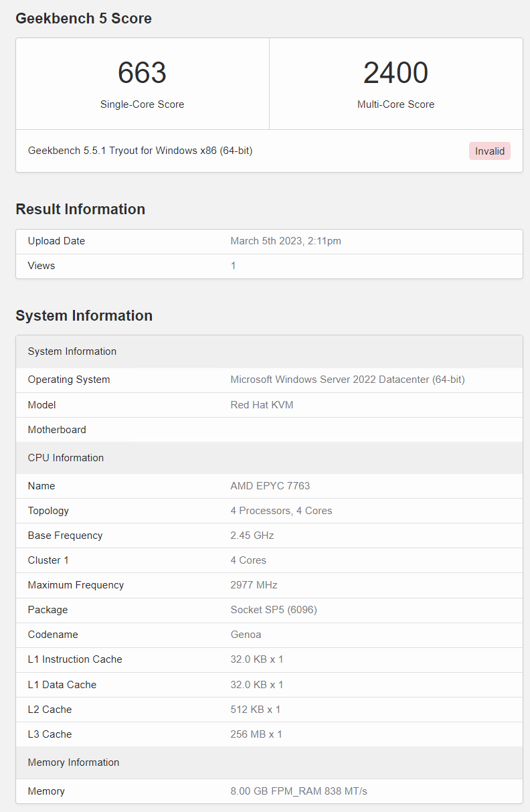Click the 2.45 GHz base frequency value
Screen dimensions: 530x812
[252, 536]
